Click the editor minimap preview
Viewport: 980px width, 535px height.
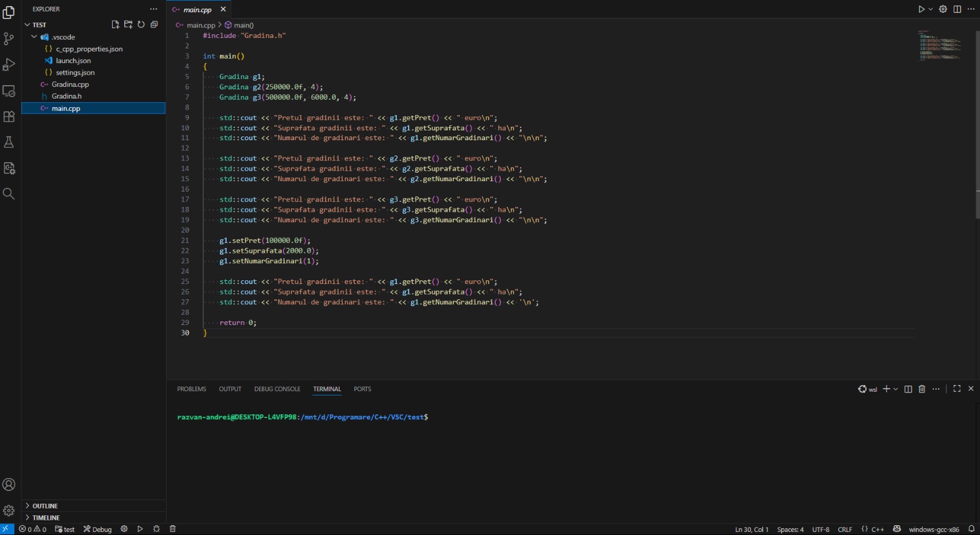tap(940, 46)
